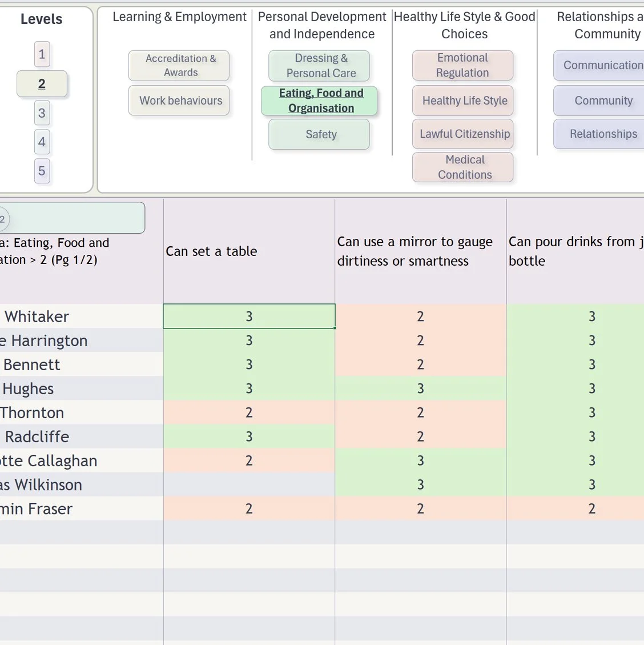Select Radcliffe's mirror score cell
The image size is (644, 645).
coord(420,436)
